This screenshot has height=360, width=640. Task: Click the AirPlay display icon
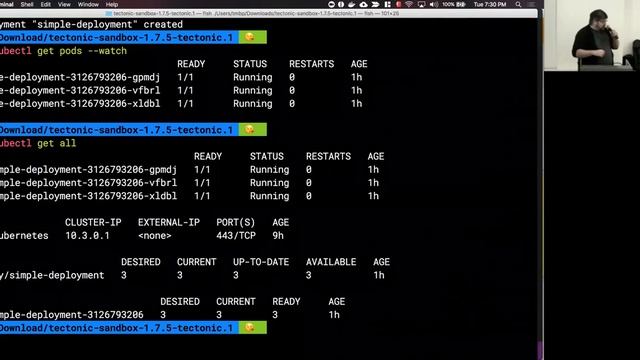point(421,4)
